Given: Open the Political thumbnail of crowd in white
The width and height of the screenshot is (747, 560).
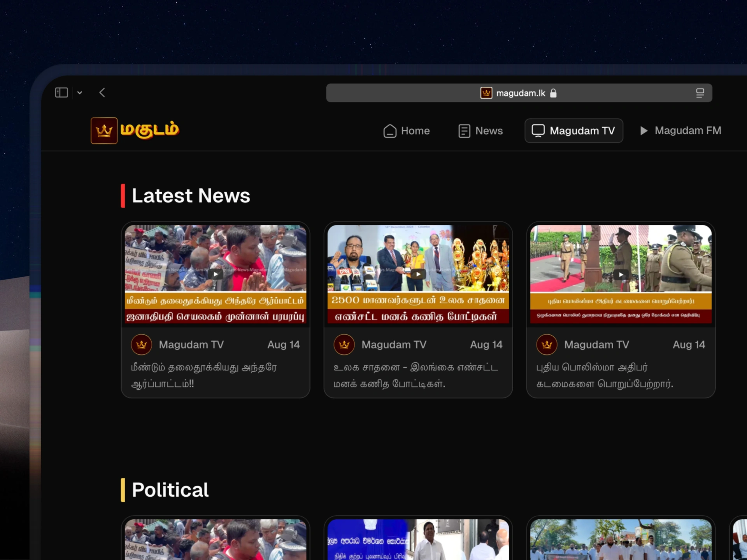Looking at the screenshot, I should pos(621,540).
